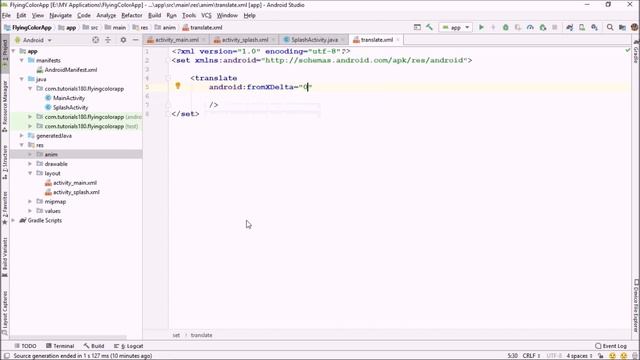Select AndroidManifest.xml in project tree
The width and height of the screenshot is (640, 360).
(x=71, y=70)
